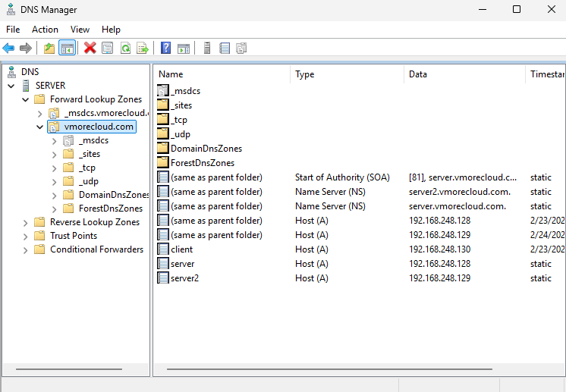Select the _sites folder icon in list
The height and width of the screenshot is (392, 566).
[163, 105]
